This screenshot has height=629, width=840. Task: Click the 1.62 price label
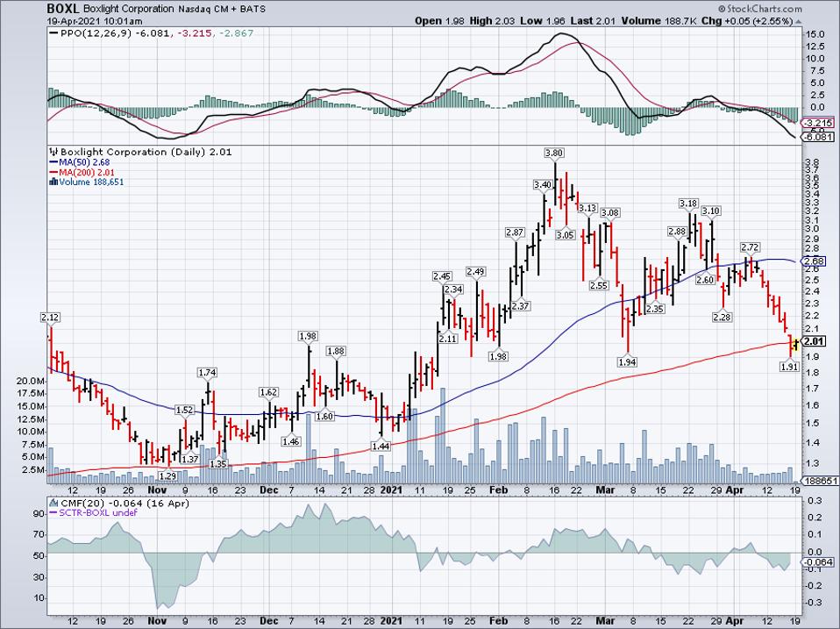click(268, 392)
